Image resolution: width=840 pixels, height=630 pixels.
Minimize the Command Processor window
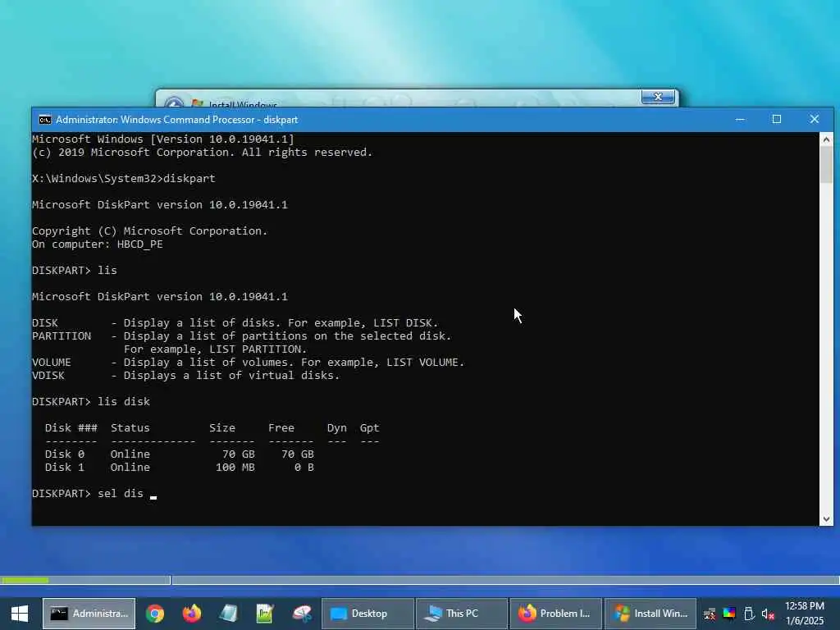[741, 120]
